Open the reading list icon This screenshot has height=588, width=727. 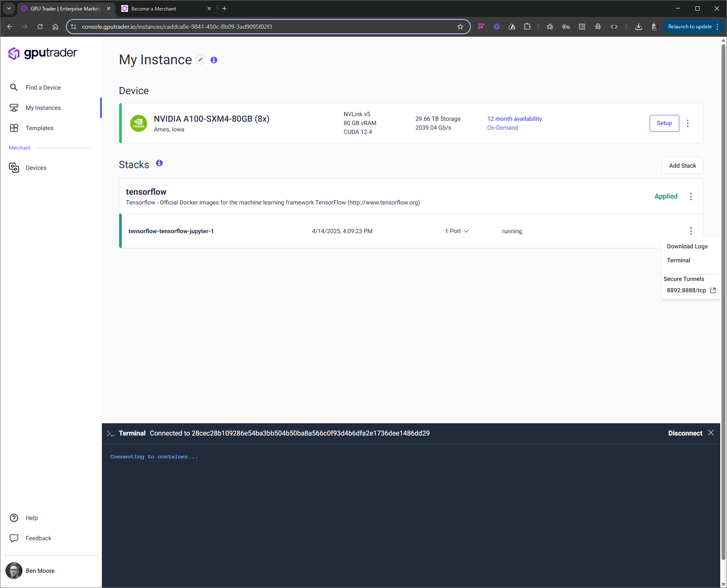click(582, 27)
